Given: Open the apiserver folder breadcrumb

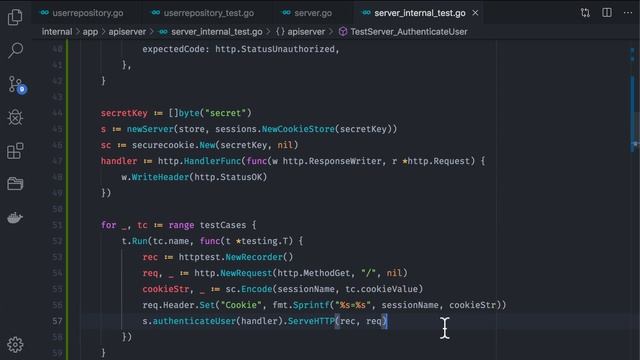Looking at the screenshot, I should (127, 32).
